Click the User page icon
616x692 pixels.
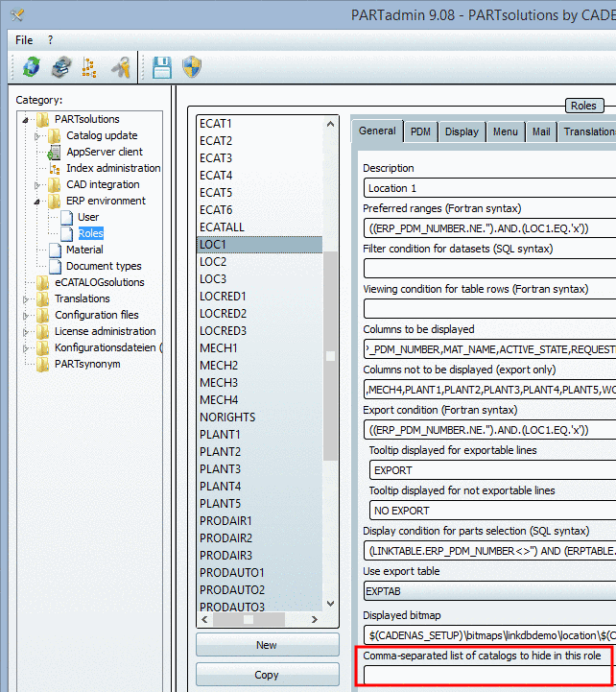click(66, 218)
